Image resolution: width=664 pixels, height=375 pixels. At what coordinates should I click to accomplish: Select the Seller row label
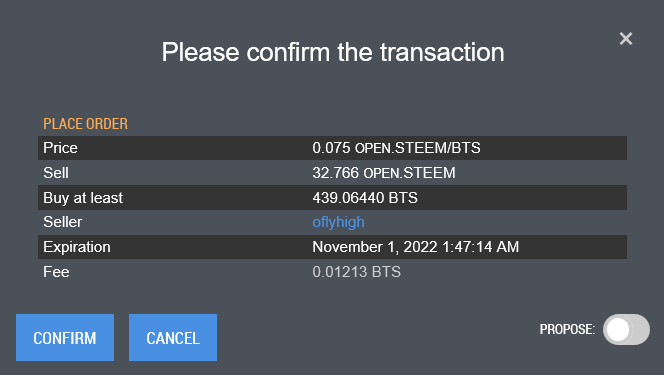[x=63, y=222]
